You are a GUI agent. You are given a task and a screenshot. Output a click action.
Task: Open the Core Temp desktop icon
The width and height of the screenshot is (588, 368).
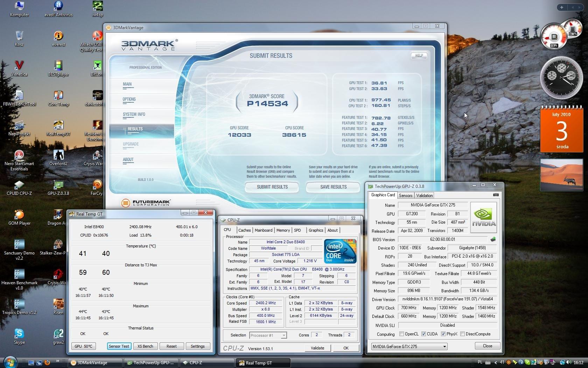(x=58, y=98)
